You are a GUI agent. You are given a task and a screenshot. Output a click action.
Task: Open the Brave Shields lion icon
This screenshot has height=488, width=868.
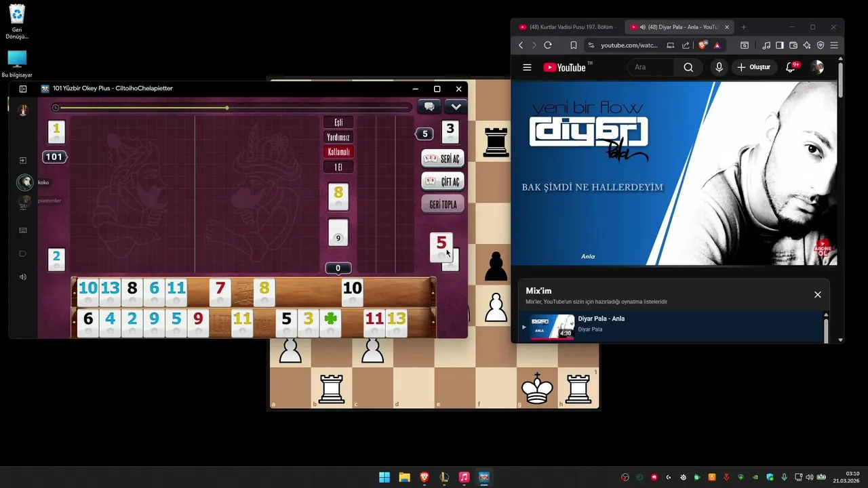[x=703, y=45]
